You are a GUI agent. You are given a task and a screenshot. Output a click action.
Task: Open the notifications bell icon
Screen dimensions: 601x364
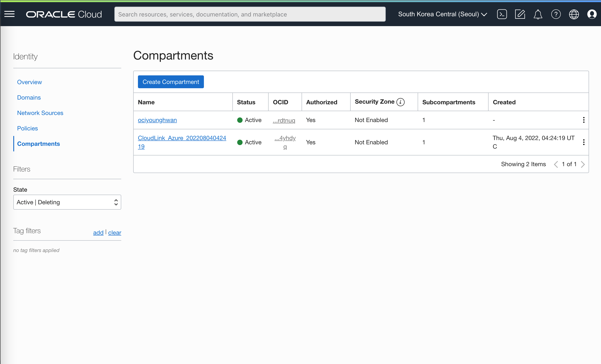point(538,14)
